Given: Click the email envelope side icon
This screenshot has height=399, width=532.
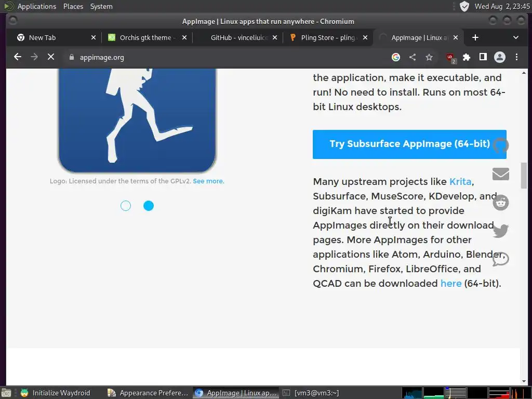Looking at the screenshot, I should pos(500,174).
